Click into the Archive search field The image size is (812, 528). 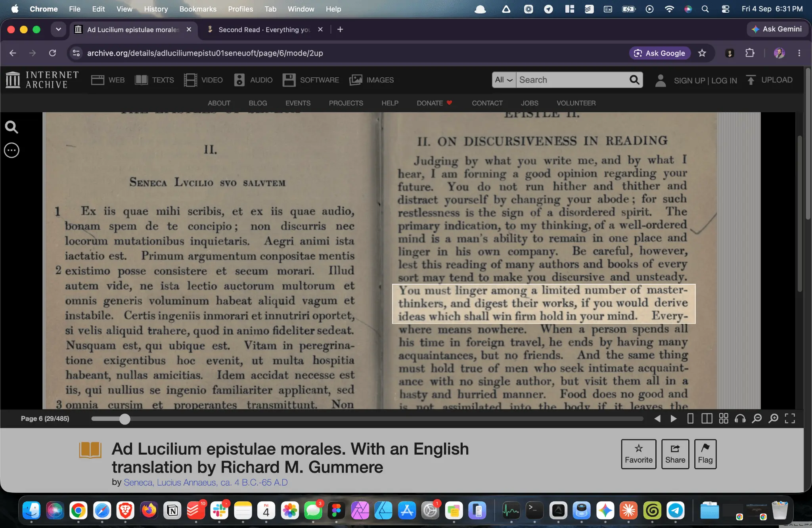pos(572,80)
